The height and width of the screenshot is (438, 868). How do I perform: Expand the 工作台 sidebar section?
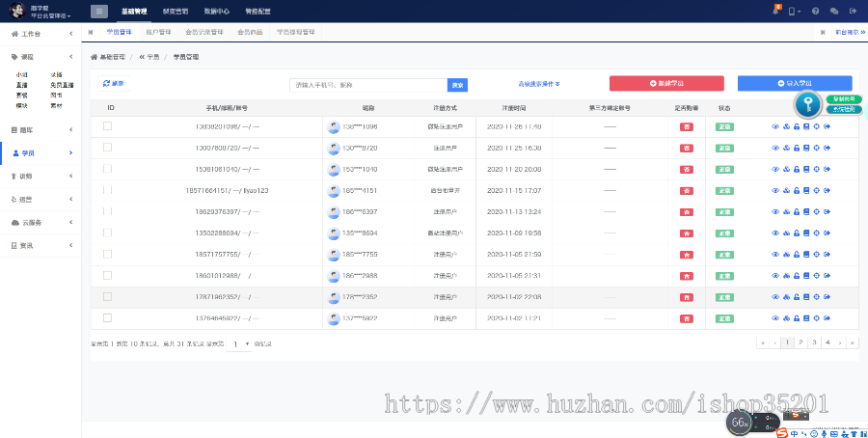coord(41,34)
